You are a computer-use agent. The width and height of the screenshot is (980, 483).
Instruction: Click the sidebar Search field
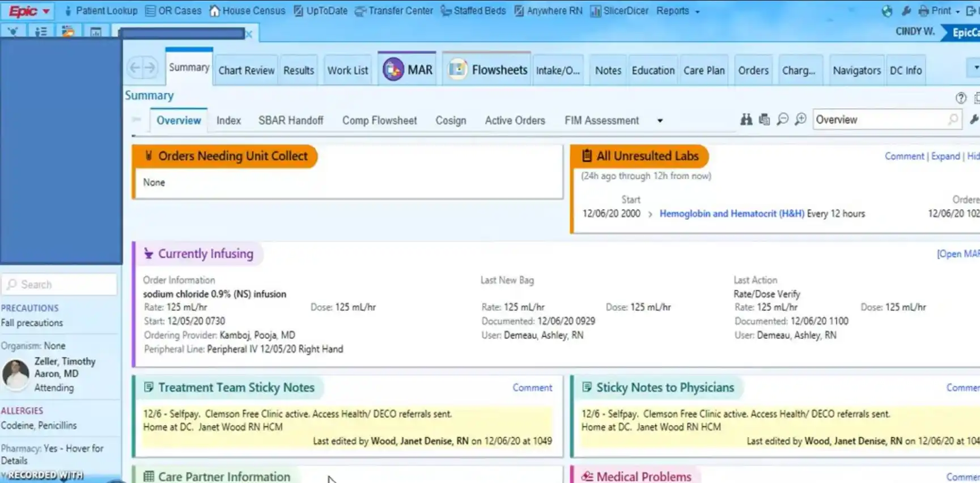[x=60, y=284]
